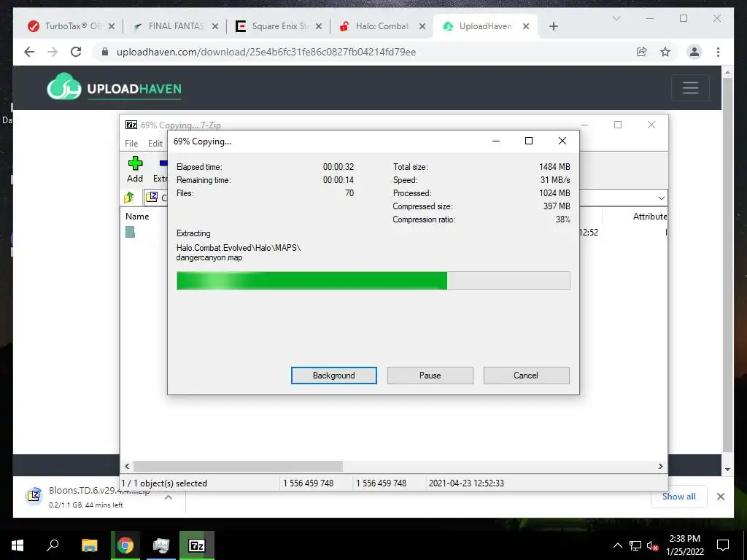Open the Edit menu in 7-Zip
Viewport: 747px width, 560px height.
tap(155, 144)
